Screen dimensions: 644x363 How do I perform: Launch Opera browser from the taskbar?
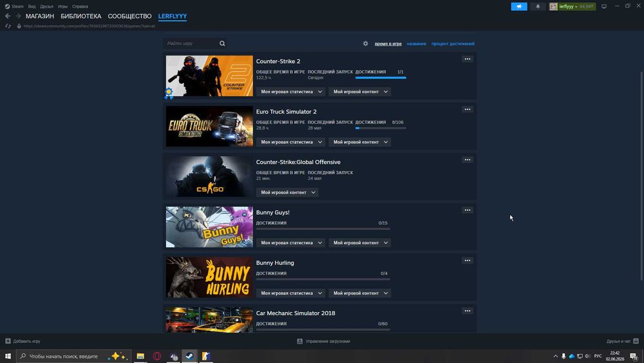coord(157,356)
